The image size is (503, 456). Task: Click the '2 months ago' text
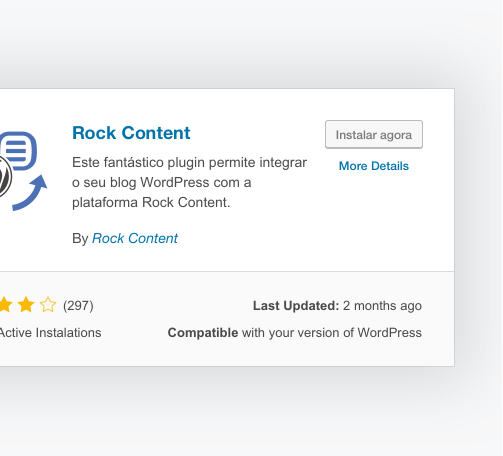tap(382, 306)
